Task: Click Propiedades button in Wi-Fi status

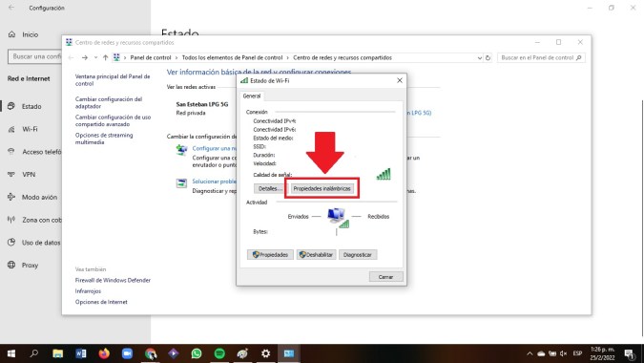Action: [x=270, y=255]
